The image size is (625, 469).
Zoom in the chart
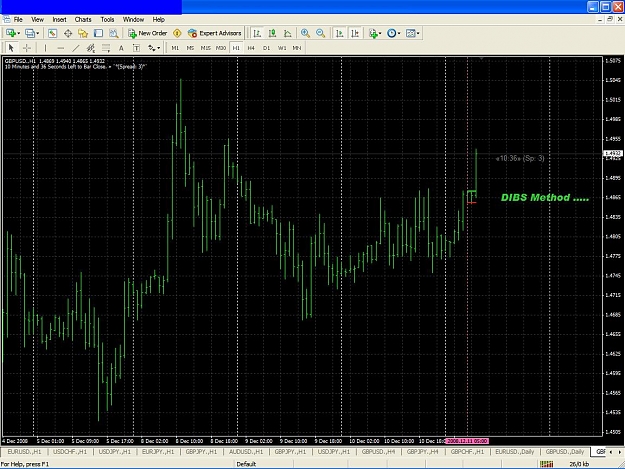(x=305, y=33)
